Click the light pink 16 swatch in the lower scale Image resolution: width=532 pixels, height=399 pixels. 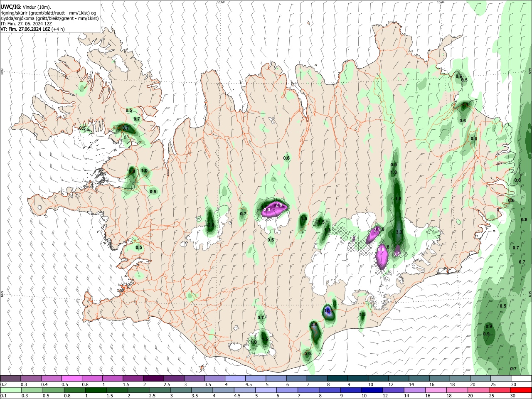(x=436, y=390)
